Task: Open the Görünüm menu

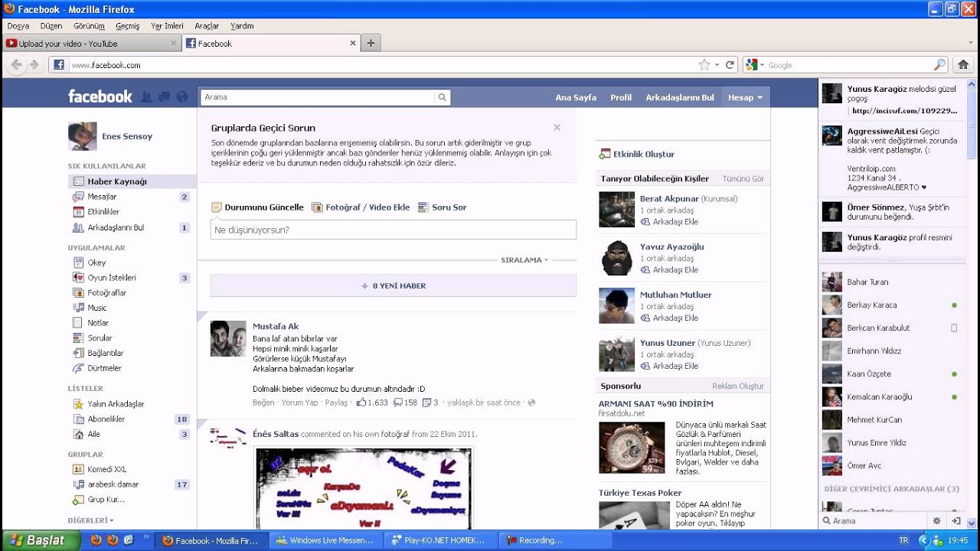Action: click(89, 26)
